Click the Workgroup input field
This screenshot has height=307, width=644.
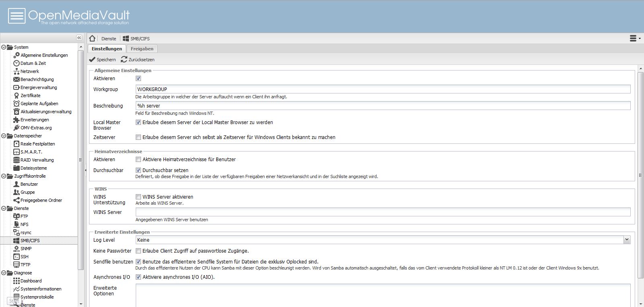pos(383,89)
